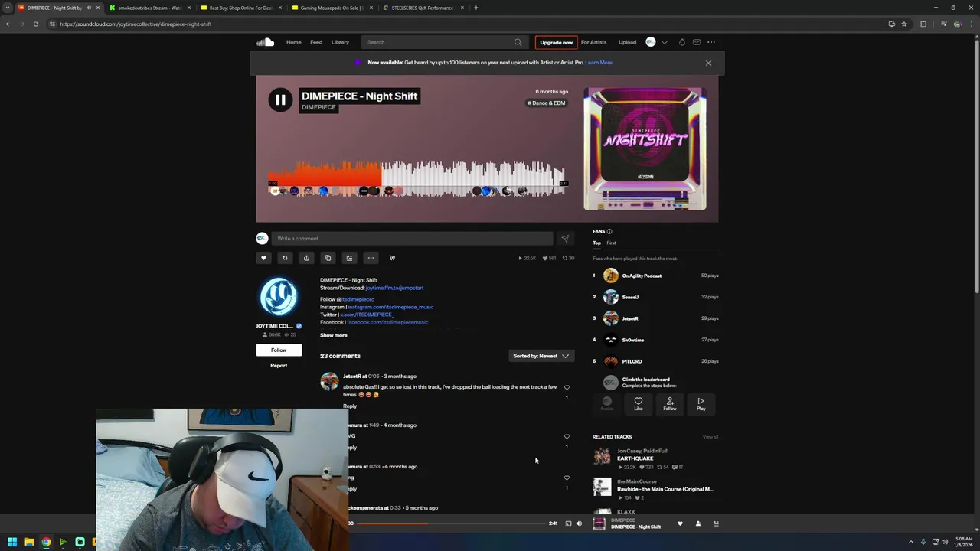Repost the track via the repost icon

[285, 258]
